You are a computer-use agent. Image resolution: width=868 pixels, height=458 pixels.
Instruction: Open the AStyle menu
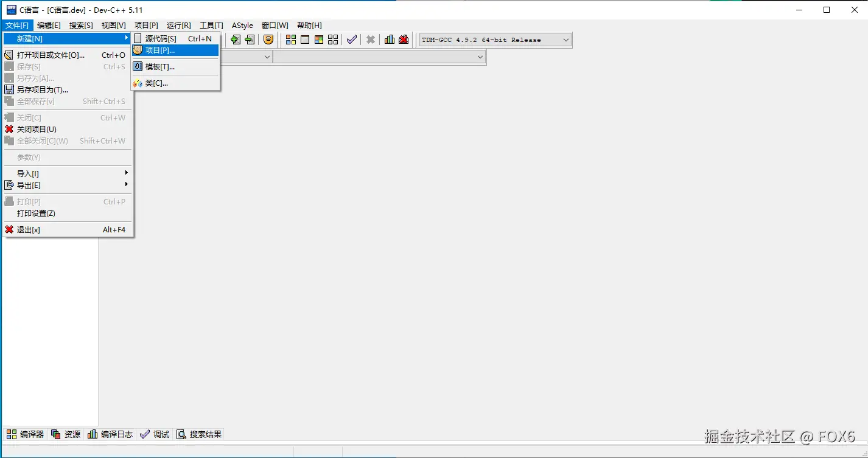242,25
